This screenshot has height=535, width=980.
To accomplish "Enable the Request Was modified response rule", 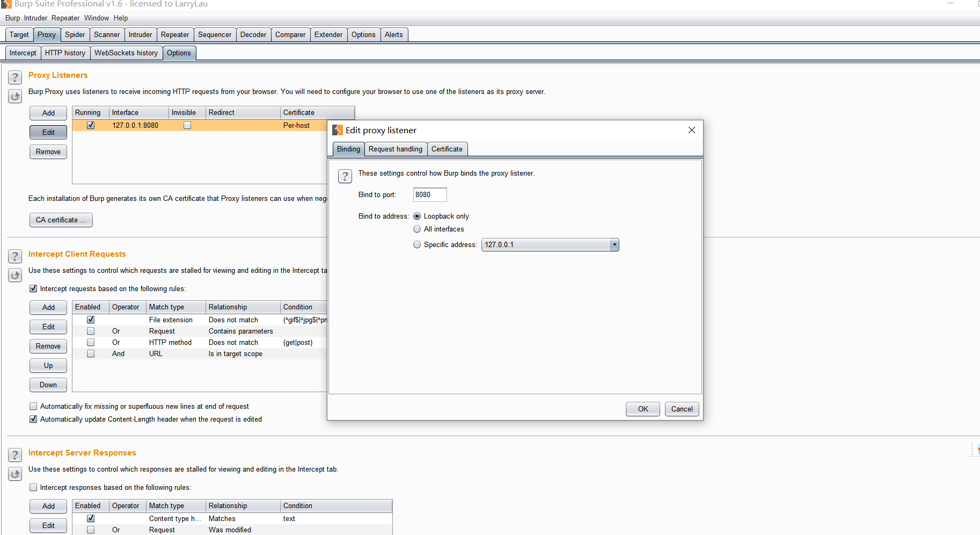I will [91, 530].
